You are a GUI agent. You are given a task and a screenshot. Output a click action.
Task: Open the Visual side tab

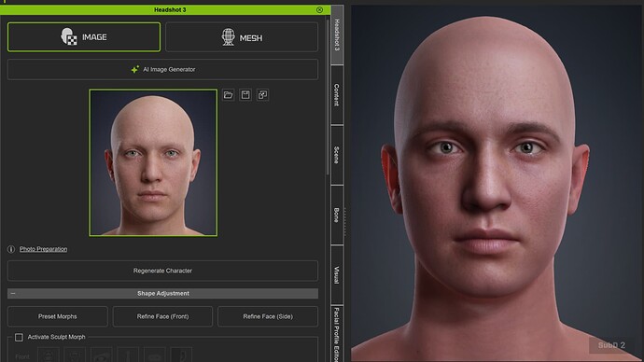[337, 274]
